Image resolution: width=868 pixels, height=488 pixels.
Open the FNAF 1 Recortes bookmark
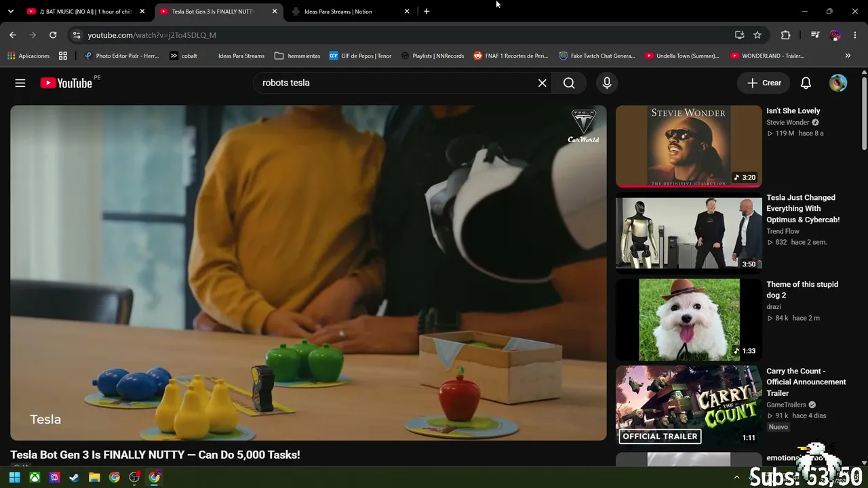[x=511, y=56]
